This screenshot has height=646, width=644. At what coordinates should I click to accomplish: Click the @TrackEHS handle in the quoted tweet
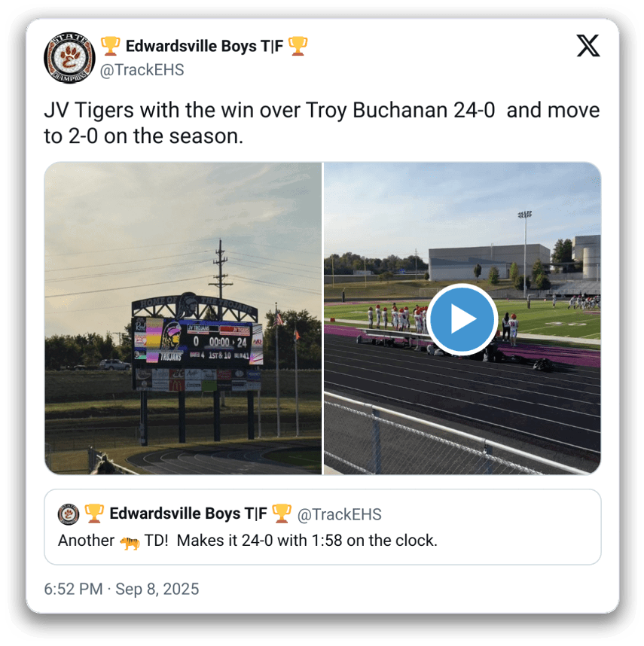340,514
